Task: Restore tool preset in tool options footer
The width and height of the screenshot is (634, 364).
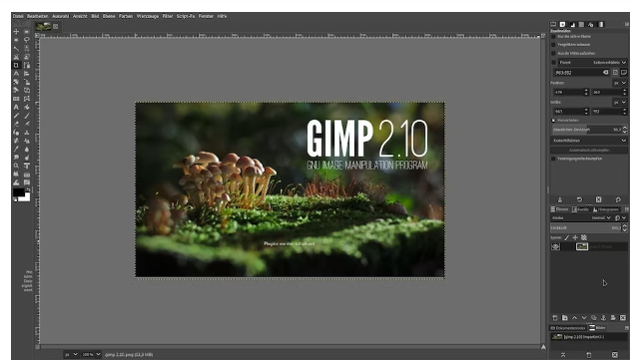Action: (579, 199)
